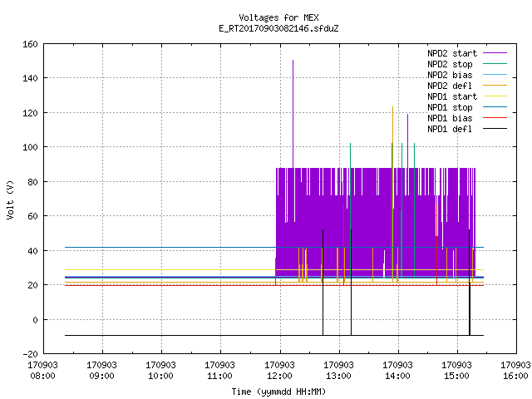Click the y-axis tick label 80
The width and height of the screenshot is (532, 399).
[x=32, y=182]
